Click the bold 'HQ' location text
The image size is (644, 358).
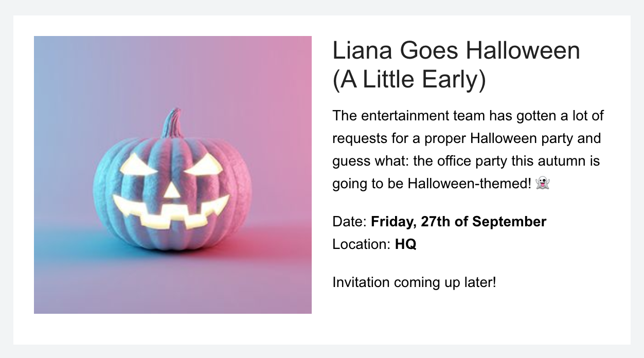coord(405,244)
